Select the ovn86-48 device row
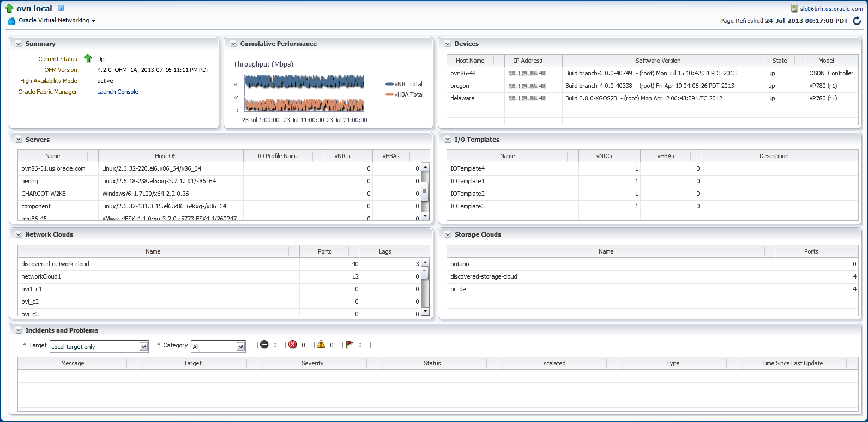This screenshot has width=868, height=422. [x=653, y=73]
